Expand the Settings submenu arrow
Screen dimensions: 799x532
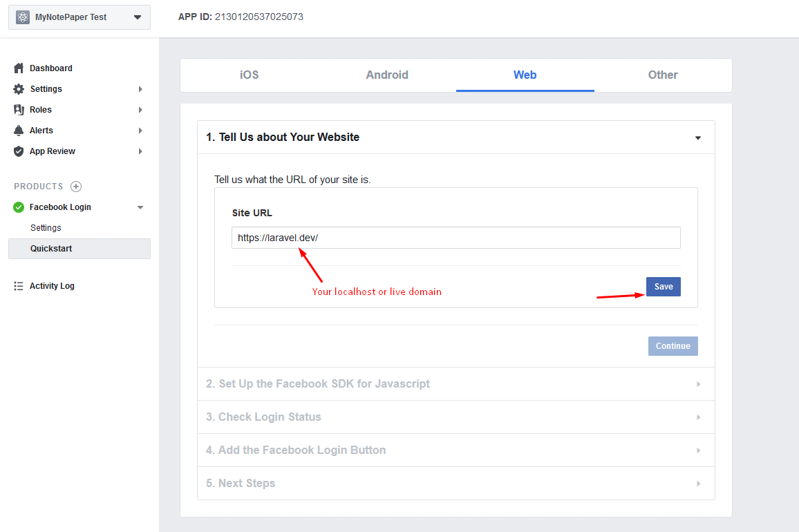pos(140,89)
